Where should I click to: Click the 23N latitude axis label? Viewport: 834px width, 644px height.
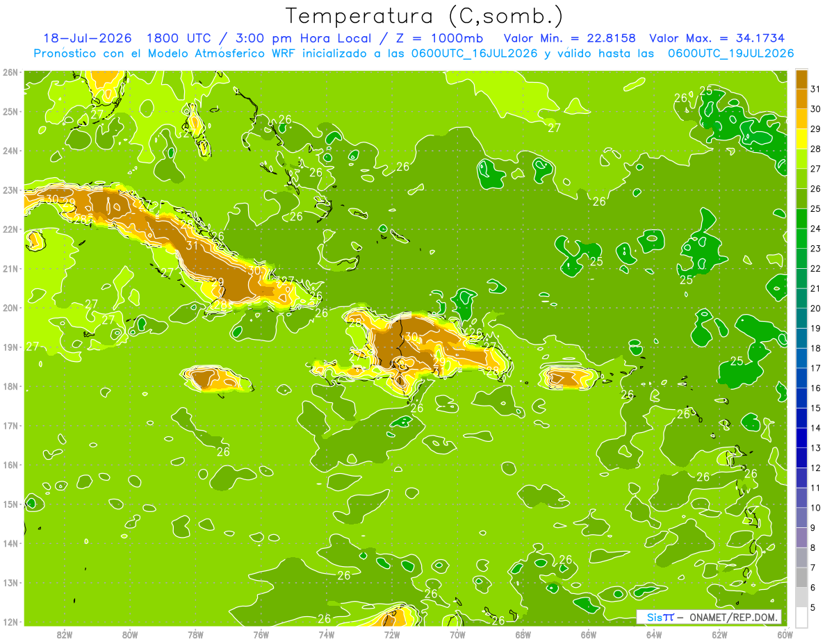point(10,190)
